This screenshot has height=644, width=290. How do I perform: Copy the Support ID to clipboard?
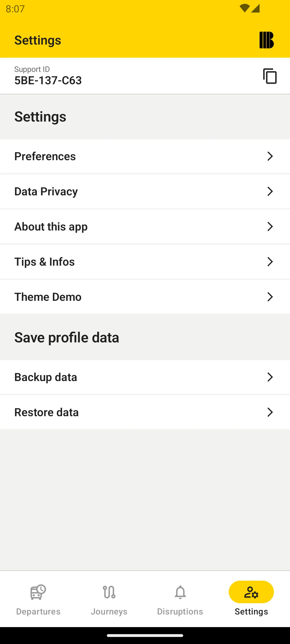[270, 76]
